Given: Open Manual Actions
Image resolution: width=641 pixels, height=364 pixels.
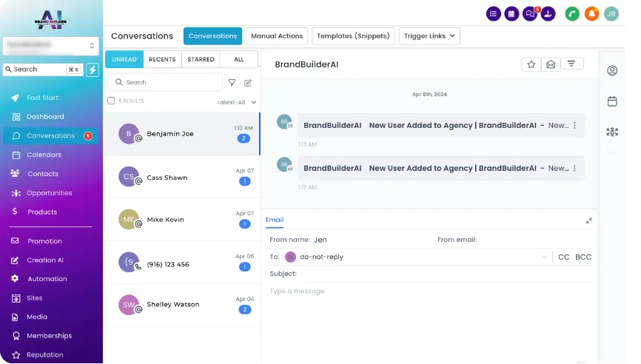Looking at the screenshot, I should (277, 36).
